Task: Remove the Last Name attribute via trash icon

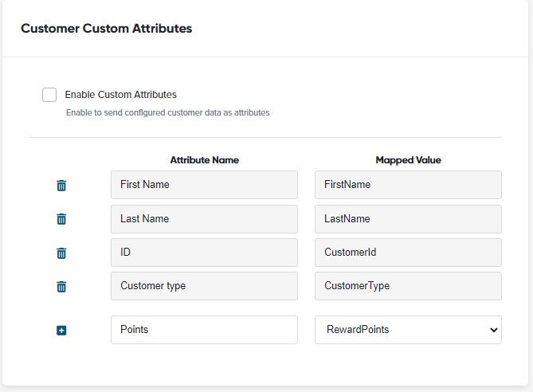Action: [61, 219]
